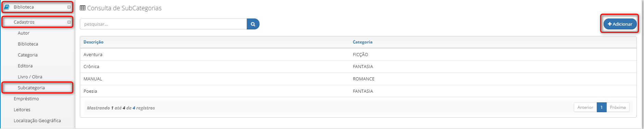Select Subcategoria in the sidebar

31,88
